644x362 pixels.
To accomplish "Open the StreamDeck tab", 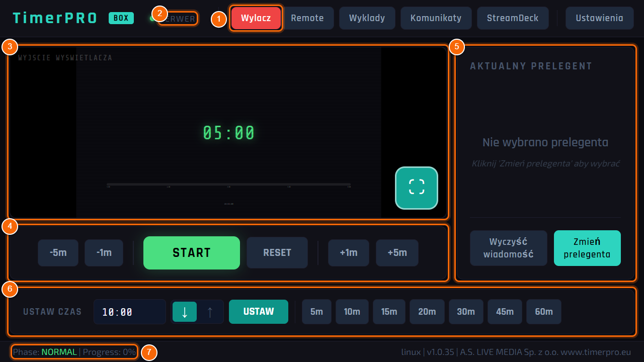I will tap(513, 18).
